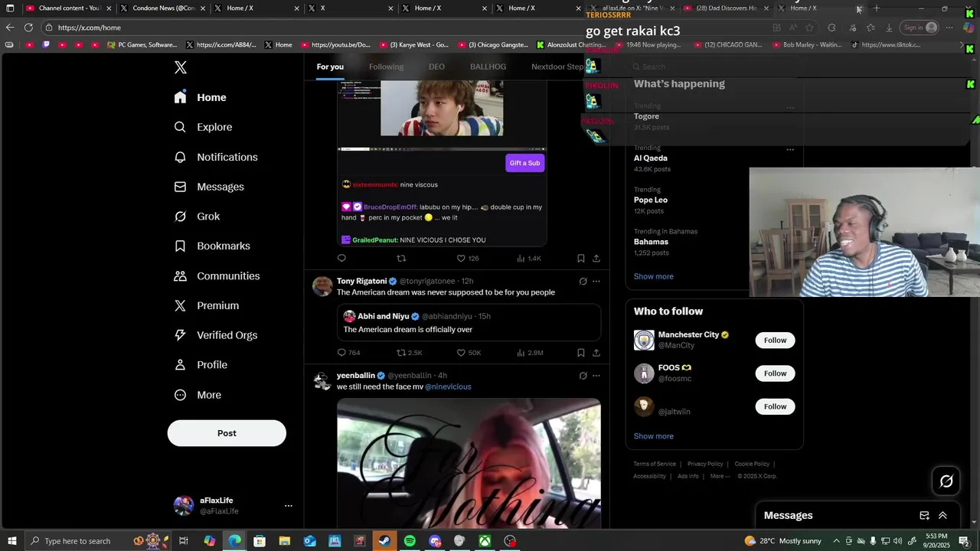980x551 pixels.
Task: Share the Tony Rigatoni post
Action: 596,353
